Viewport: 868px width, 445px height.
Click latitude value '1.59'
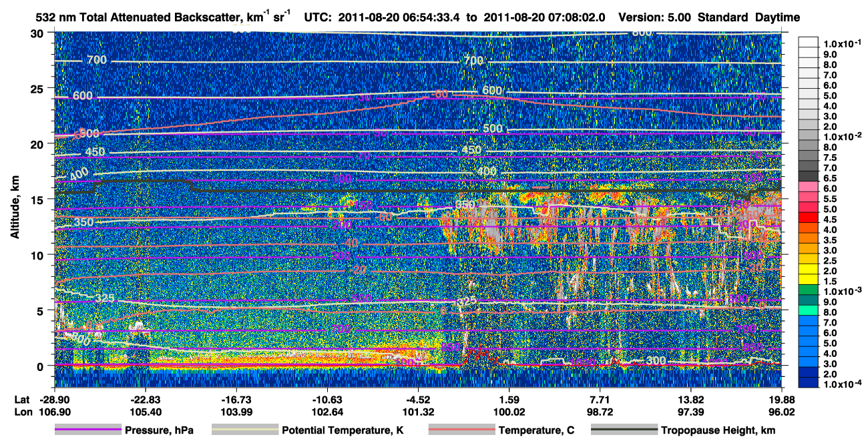[x=509, y=399]
